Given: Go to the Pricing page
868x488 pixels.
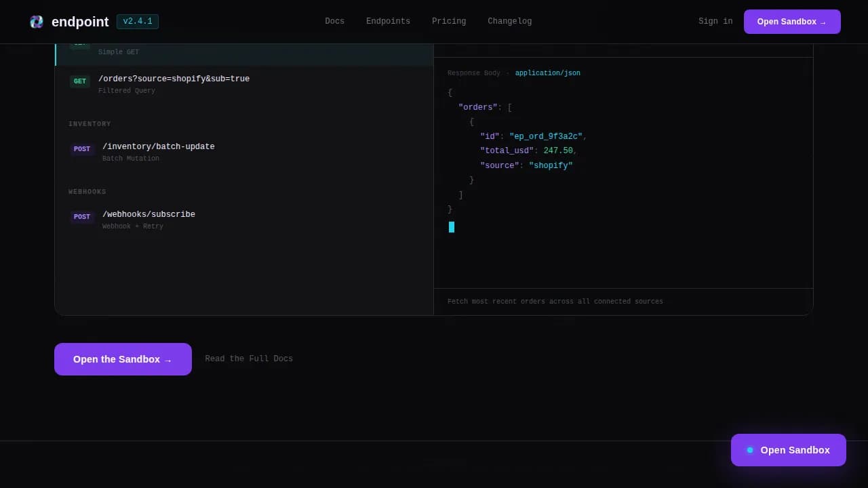Looking at the screenshot, I should 449,22.
